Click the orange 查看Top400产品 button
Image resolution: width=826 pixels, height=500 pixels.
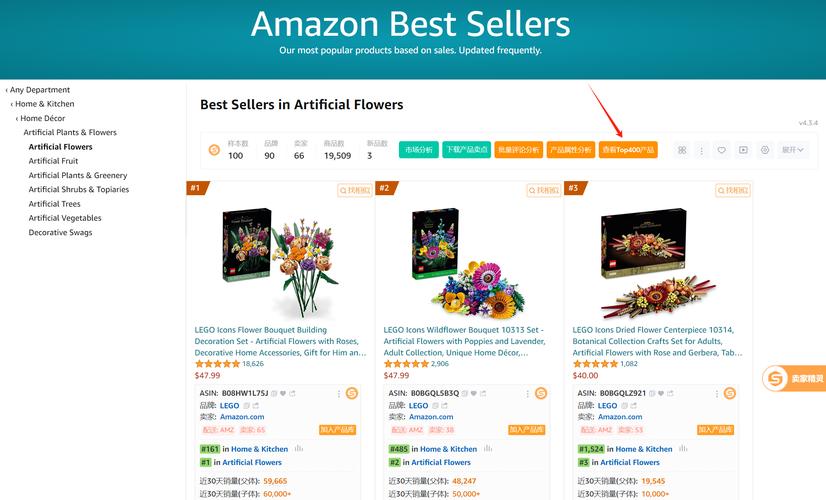[628, 150]
